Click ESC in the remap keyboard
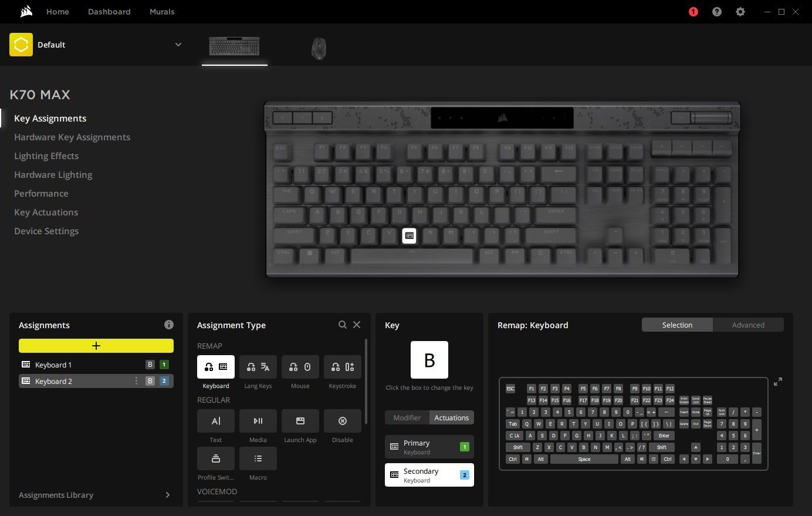This screenshot has width=812, height=516. point(510,389)
